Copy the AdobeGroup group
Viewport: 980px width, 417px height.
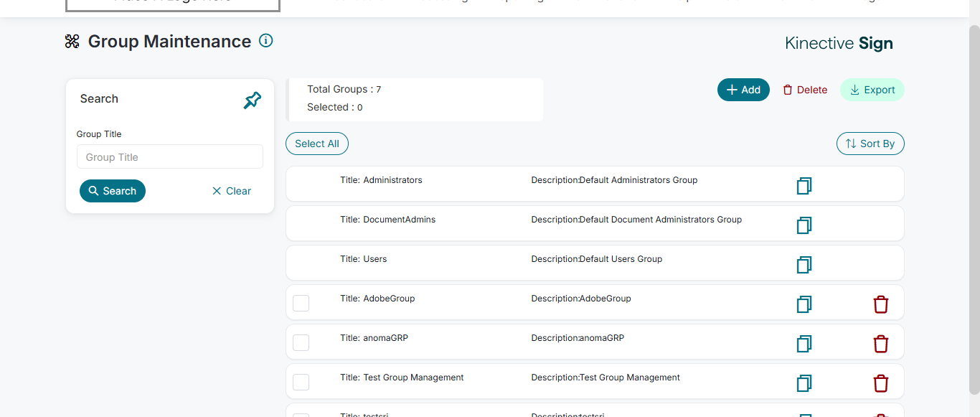pyautogui.click(x=804, y=304)
